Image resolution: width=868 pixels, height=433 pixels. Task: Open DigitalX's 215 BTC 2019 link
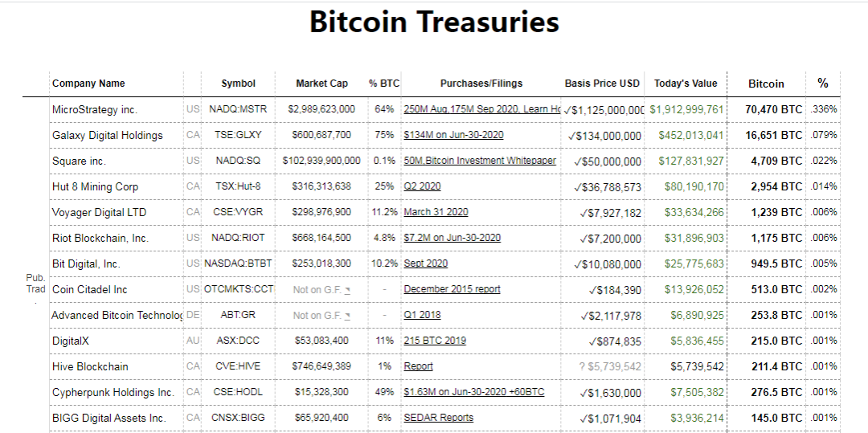[x=435, y=341]
